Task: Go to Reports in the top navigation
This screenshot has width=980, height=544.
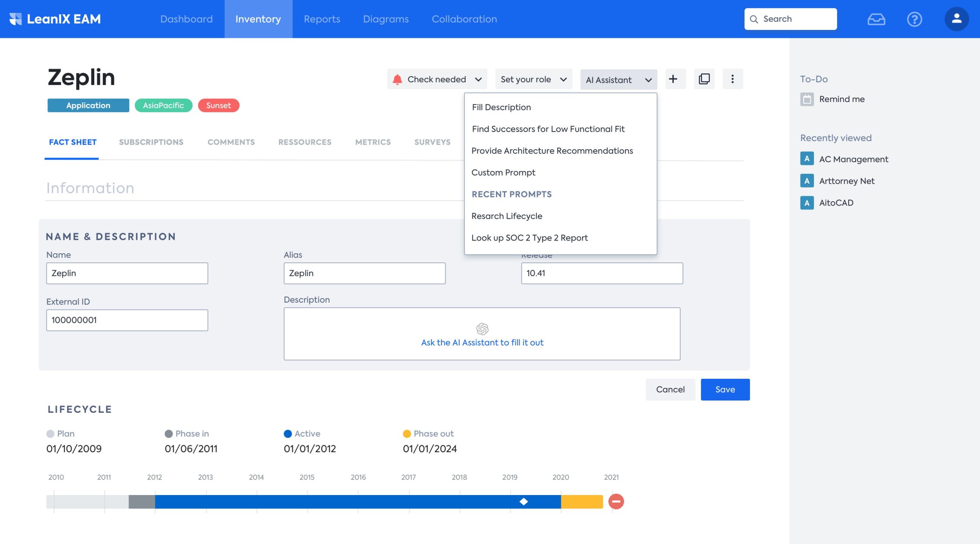Action: tap(322, 19)
